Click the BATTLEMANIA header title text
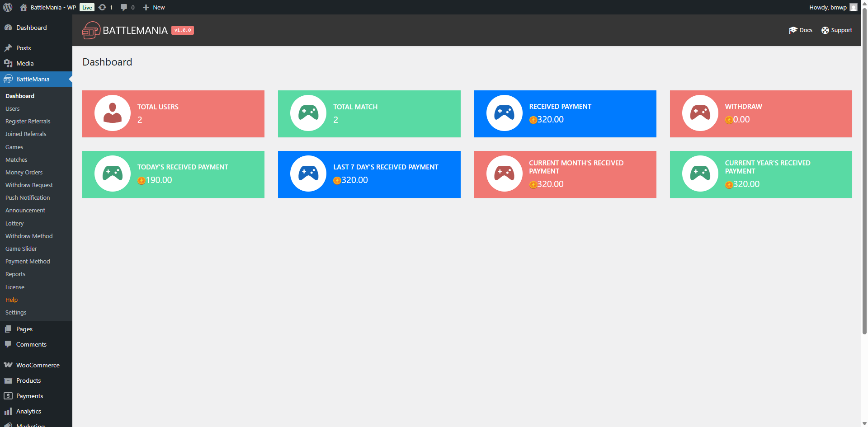The image size is (868, 427). (135, 30)
